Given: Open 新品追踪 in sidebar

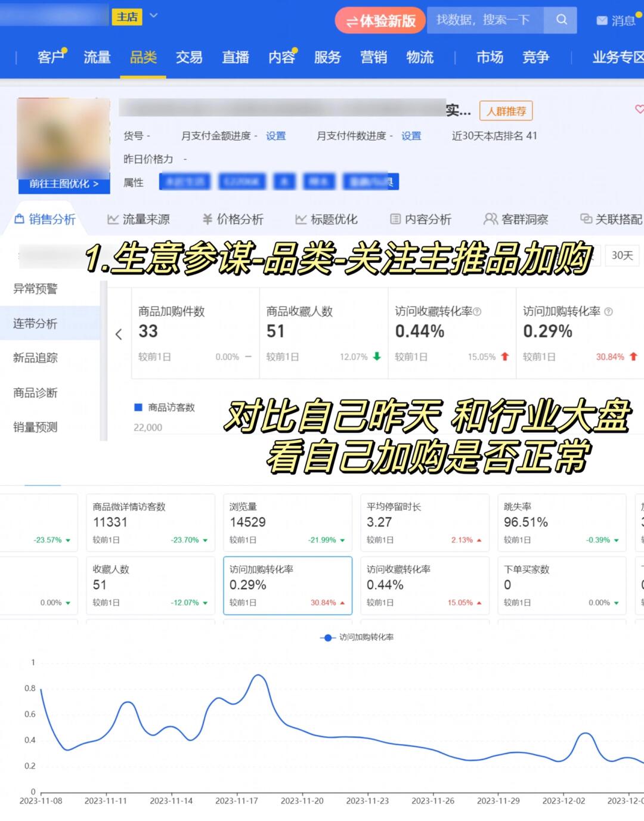Looking at the screenshot, I should (x=35, y=358).
